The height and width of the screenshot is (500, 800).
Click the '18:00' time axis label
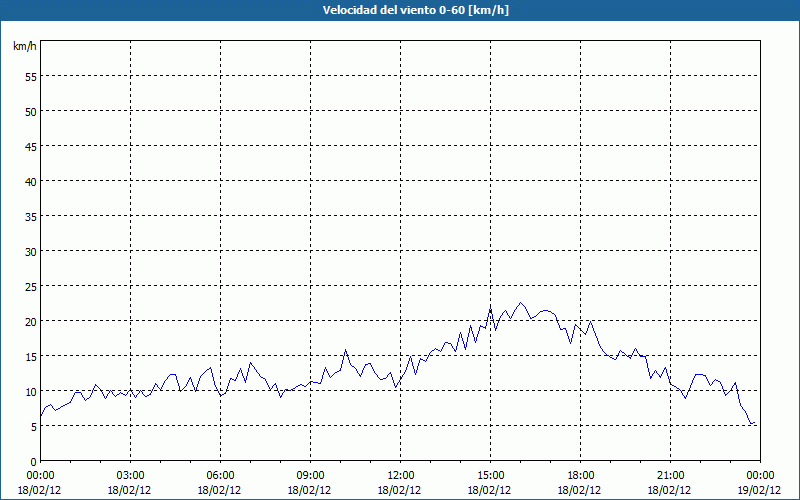[x=581, y=476]
